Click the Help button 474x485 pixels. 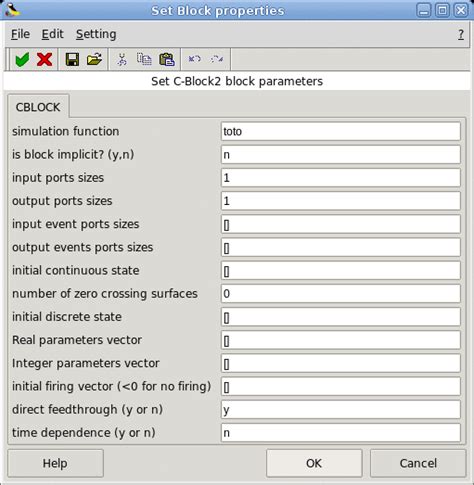click(55, 463)
